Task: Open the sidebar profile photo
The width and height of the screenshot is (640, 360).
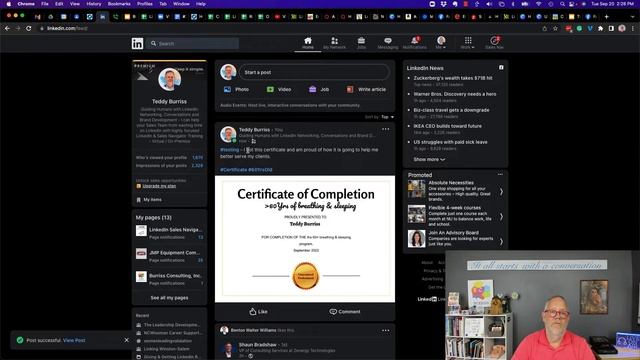Action: [169, 79]
